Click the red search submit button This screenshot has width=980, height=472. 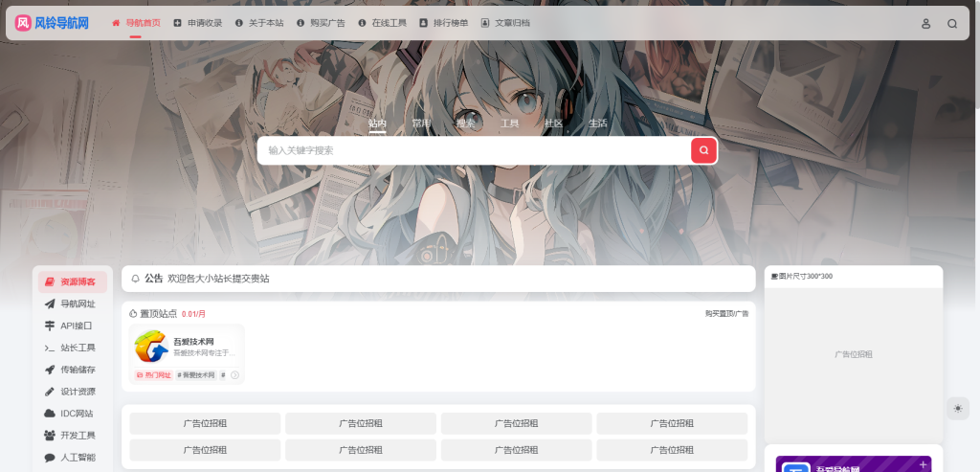click(x=703, y=150)
